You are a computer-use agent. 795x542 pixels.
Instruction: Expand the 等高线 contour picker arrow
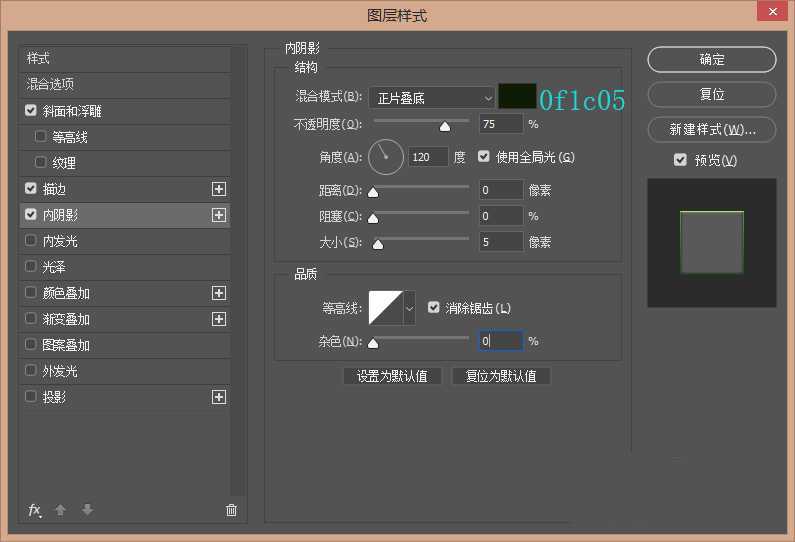[x=409, y=309]
